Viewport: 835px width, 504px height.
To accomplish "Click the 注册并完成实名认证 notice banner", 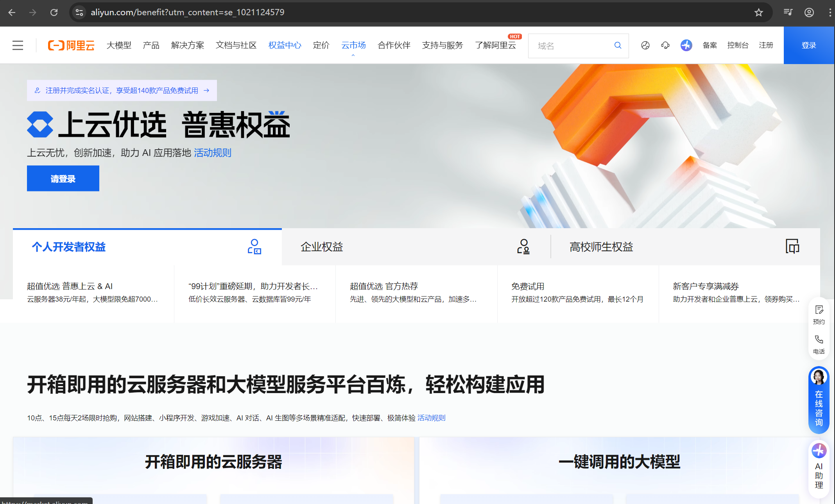I will tap(122, 91).
